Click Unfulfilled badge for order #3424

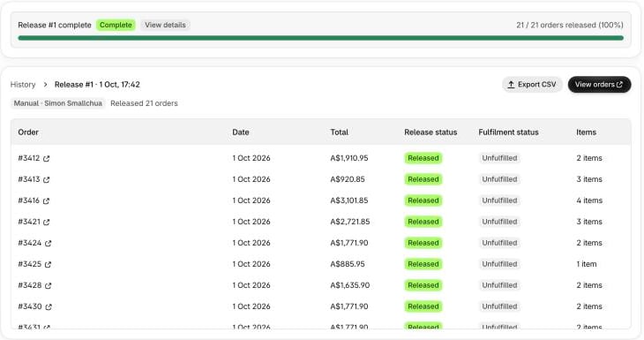(499, 243)
